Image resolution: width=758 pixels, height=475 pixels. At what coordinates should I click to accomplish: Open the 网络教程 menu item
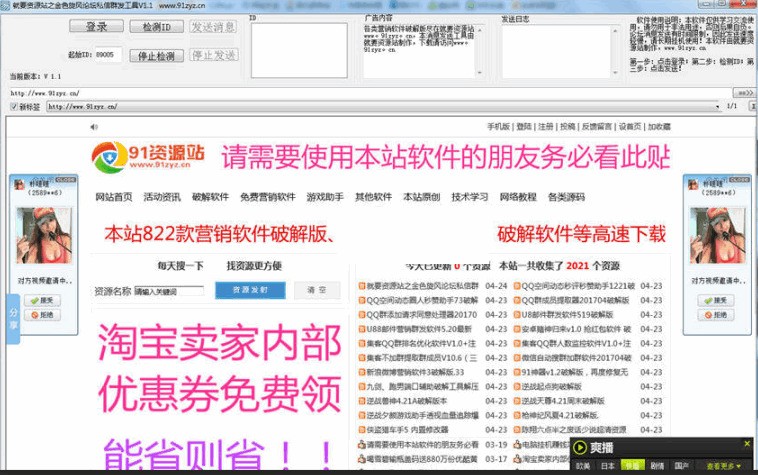coord(518,197)
